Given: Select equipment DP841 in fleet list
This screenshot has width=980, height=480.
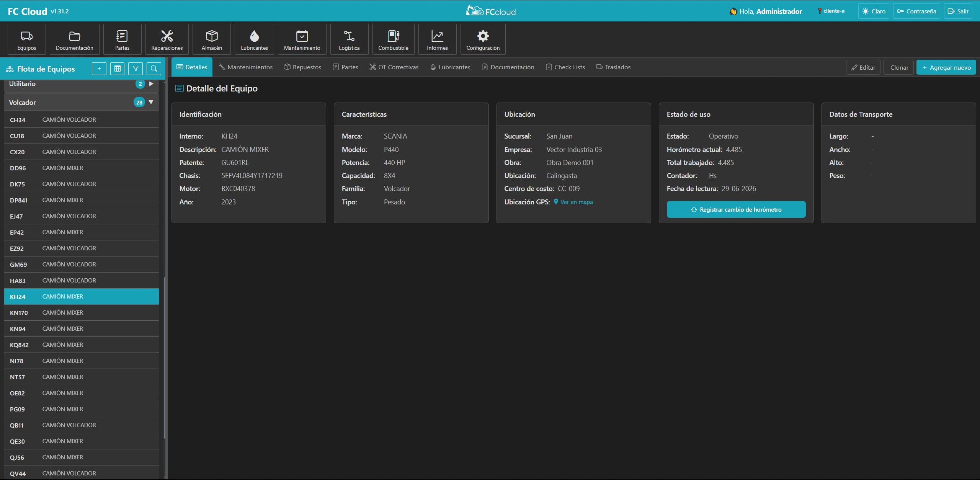Looking at the screenshot, I should [81, 200].
